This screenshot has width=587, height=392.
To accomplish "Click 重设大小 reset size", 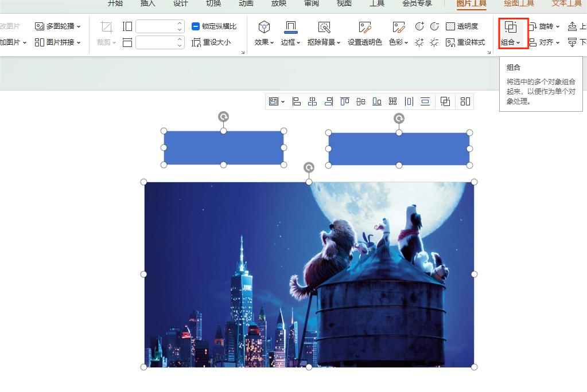I will coord(211,42).
